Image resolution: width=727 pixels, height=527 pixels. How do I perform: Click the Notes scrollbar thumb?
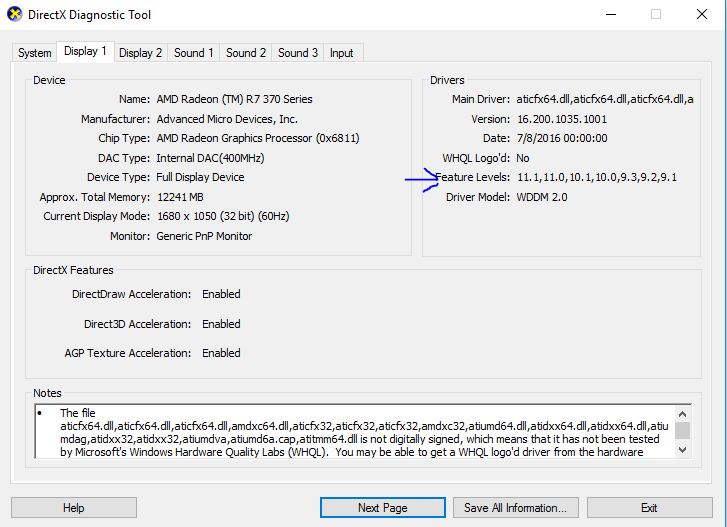[682, 430]
